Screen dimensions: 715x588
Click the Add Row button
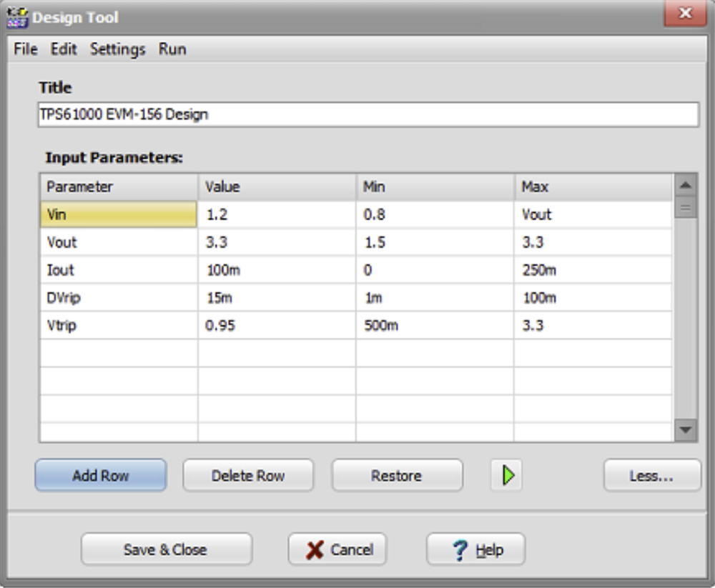[x=101, y=475]
